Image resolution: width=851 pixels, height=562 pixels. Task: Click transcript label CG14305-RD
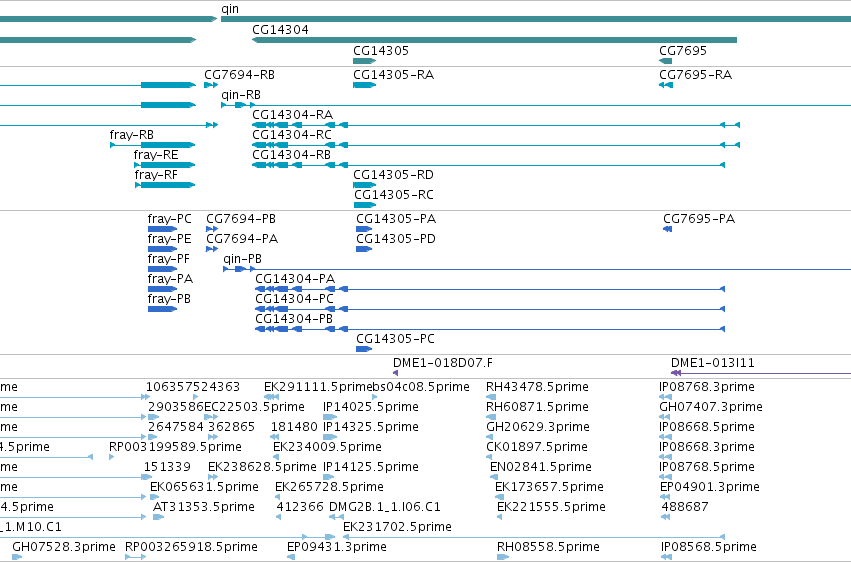point(393,175)
